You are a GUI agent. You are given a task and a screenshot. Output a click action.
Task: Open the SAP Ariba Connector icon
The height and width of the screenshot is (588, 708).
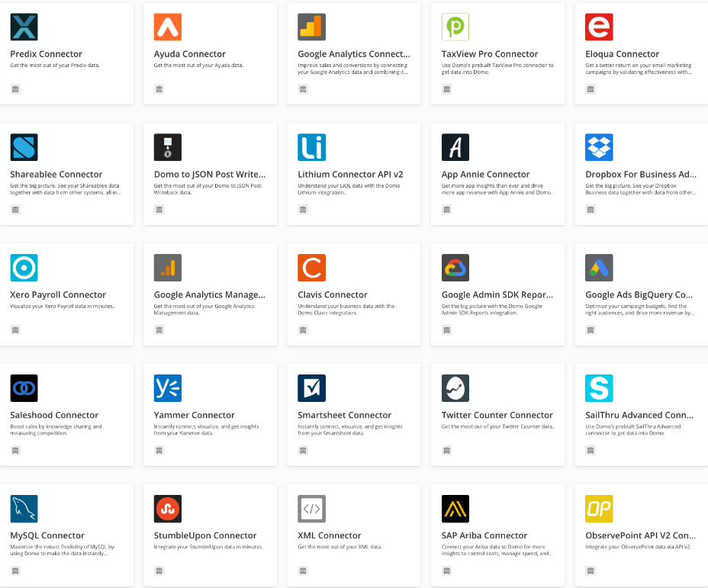point(455,509)
